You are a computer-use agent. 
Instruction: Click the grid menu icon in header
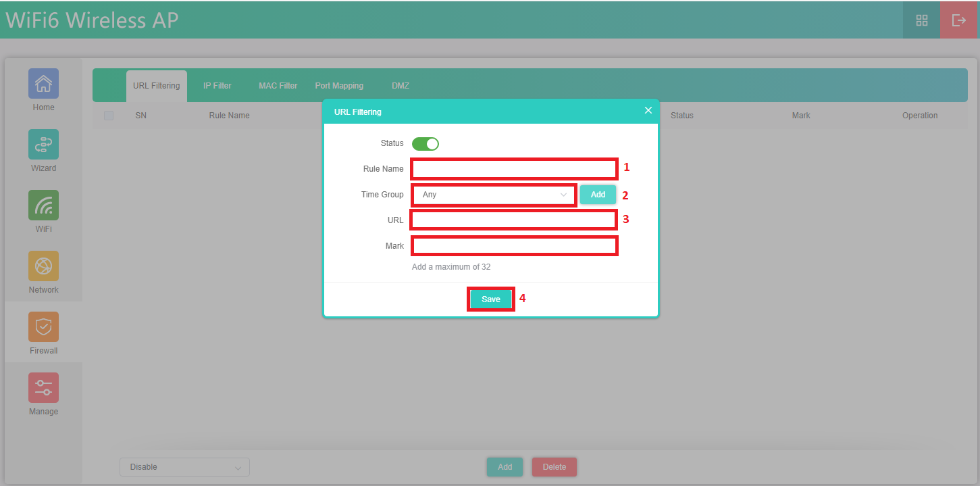coord(921,20)
